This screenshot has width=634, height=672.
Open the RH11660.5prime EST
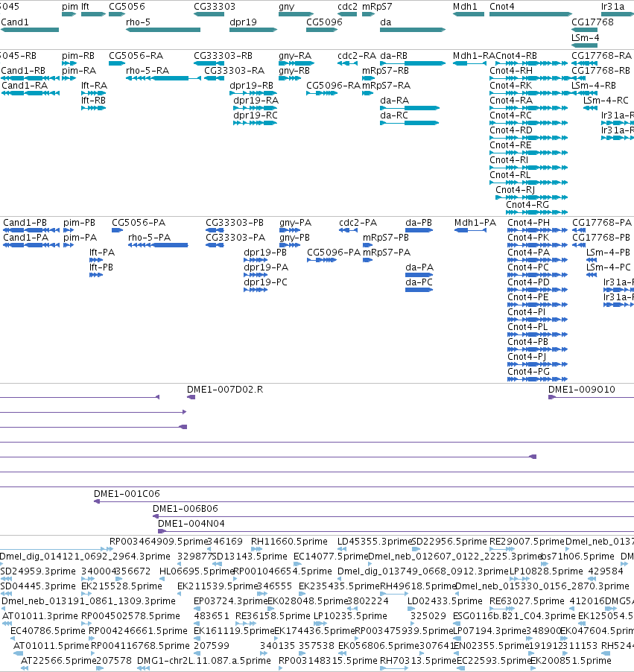pos(256,549)
